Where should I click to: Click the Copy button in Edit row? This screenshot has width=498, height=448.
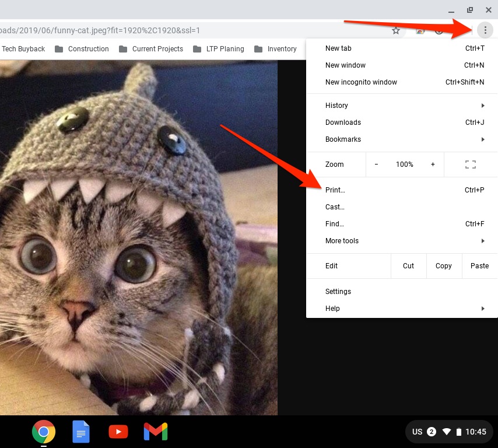444,266
